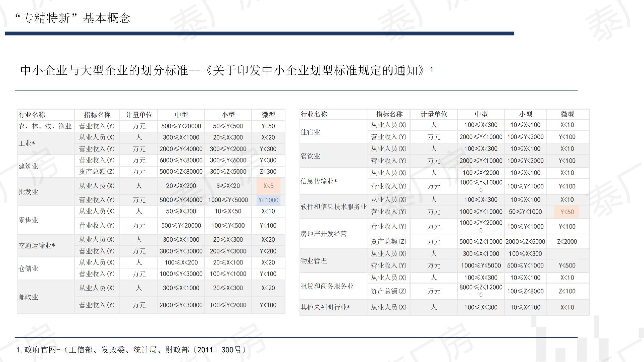The height and width of the screenshot is (362, 644).
Task: Select the 住宿业 industry cell
Action: point(333,131)
